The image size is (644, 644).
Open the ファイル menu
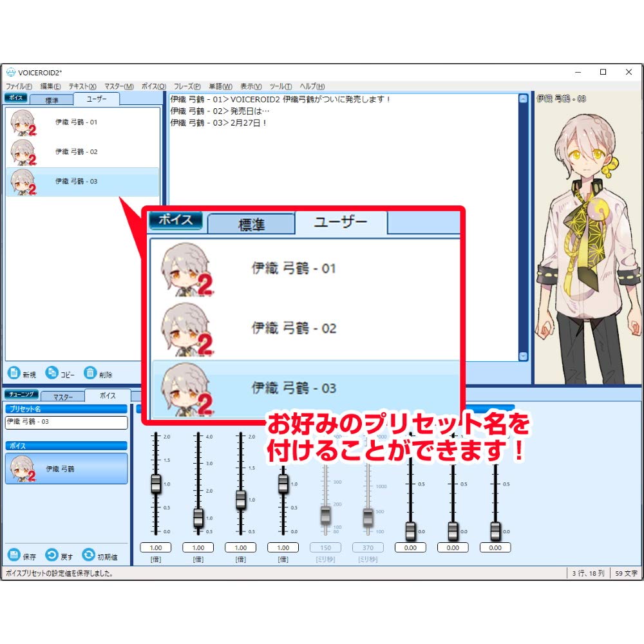[x=18, y=86]
